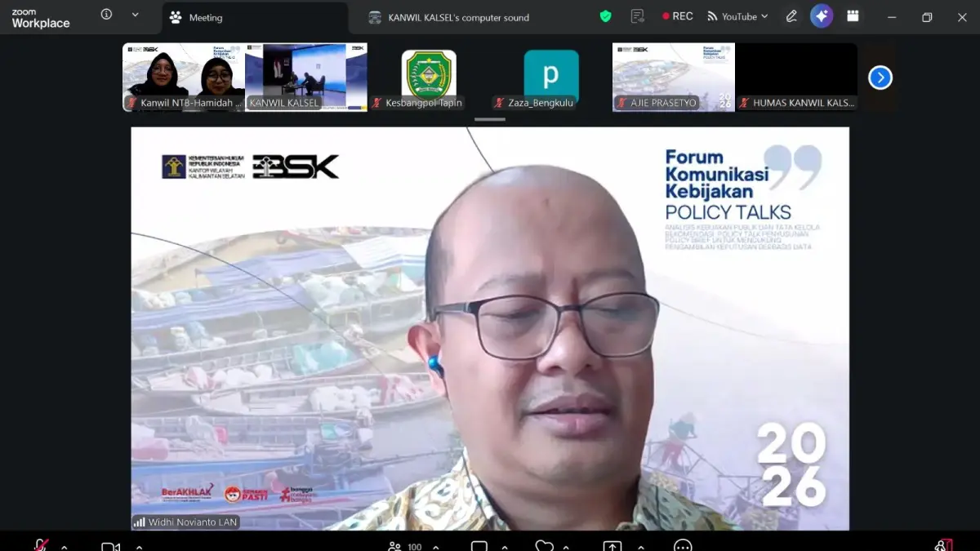
Task: Show next participants with blue arrow
Action: (880, 78)
